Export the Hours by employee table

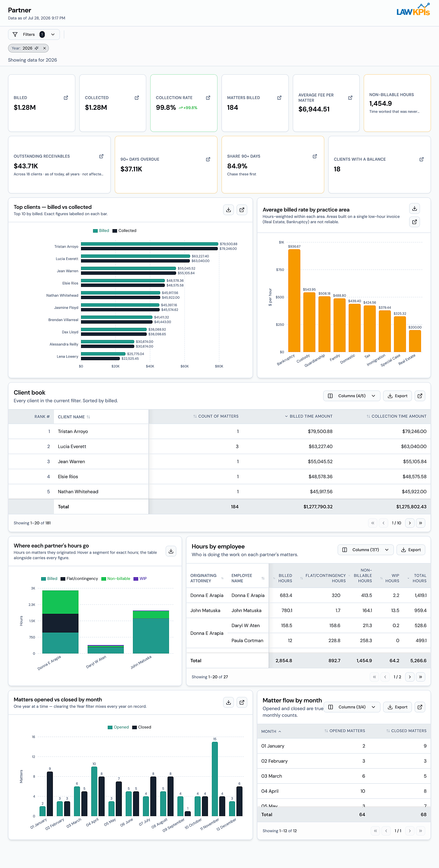[x=411, y=550]
